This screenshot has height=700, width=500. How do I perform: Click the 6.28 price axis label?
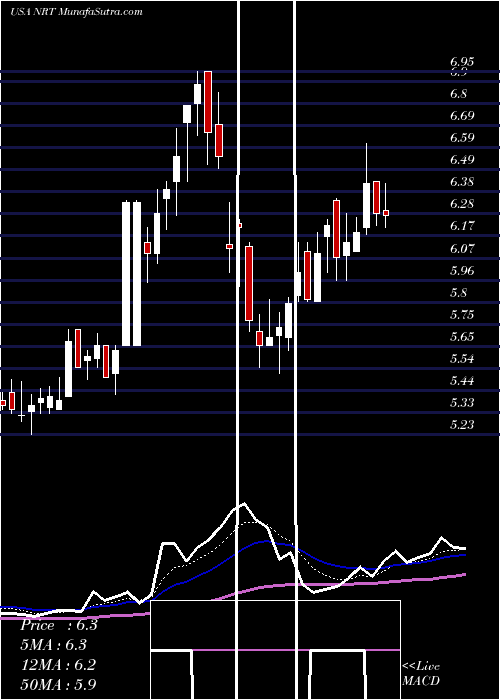point(462,204)
